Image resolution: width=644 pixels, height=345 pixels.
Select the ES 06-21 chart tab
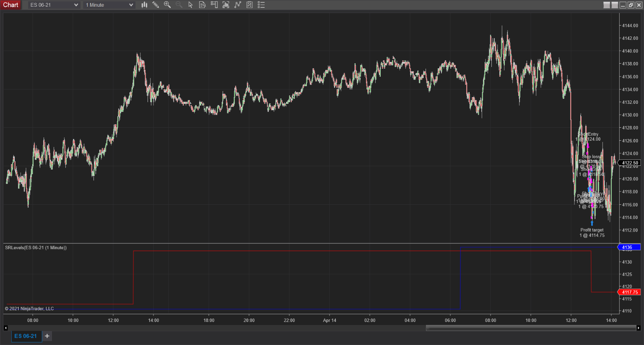pyautogui.click(x=26, y=336)
